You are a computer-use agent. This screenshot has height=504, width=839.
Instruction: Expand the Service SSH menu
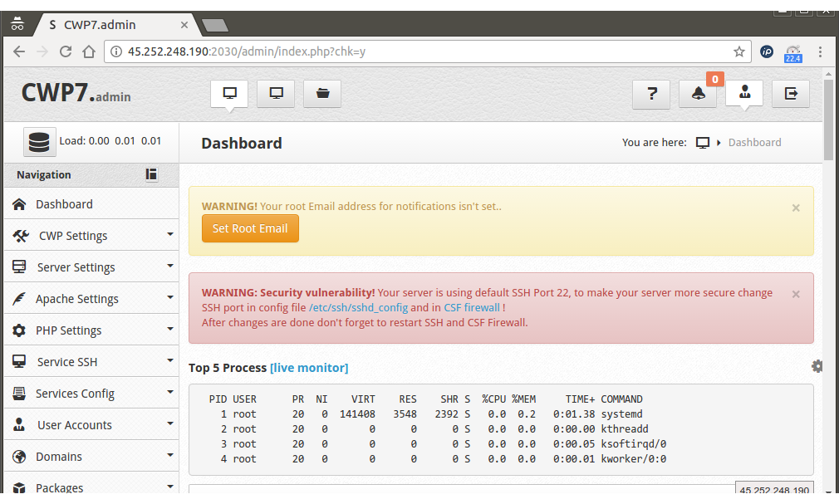pos(91,362)
